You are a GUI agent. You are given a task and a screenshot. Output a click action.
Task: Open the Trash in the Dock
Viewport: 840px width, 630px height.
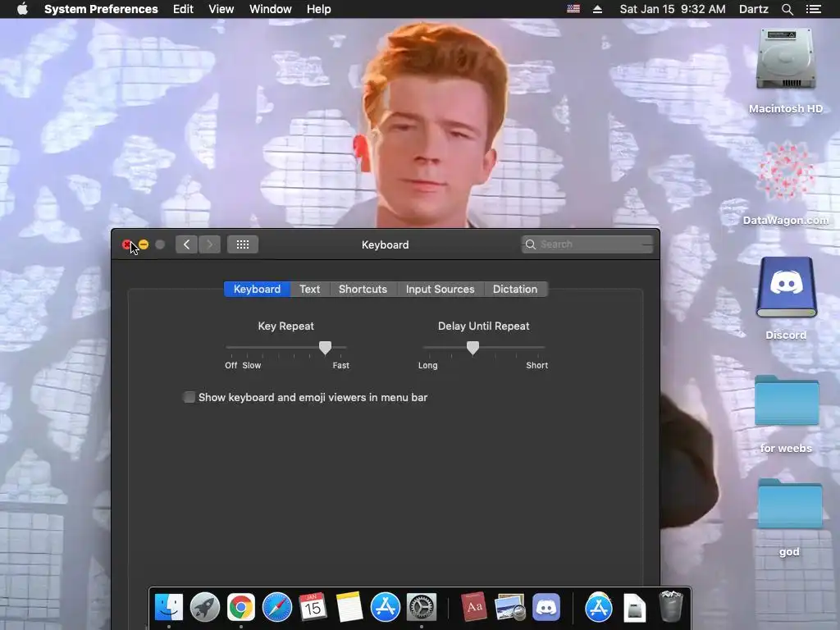click(671, 606)
